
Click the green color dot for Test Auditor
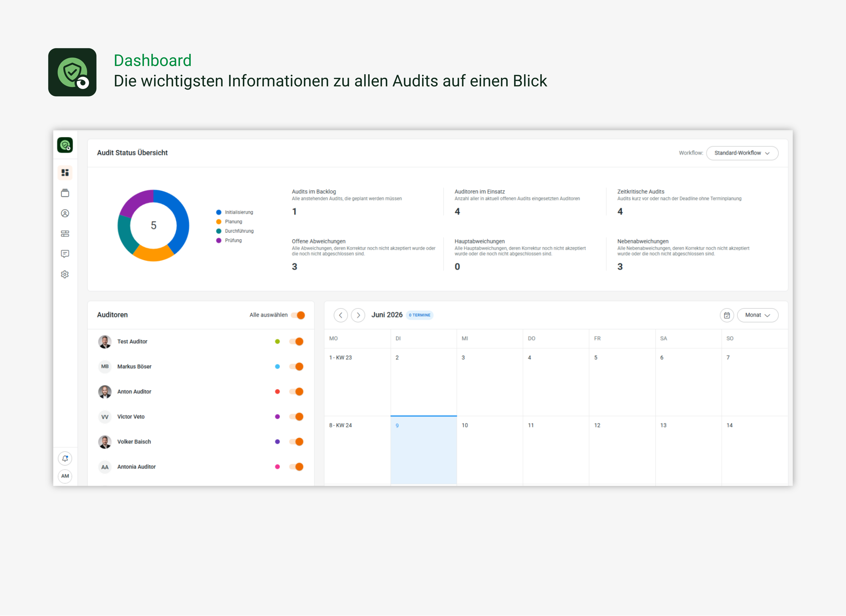[278, 342]
